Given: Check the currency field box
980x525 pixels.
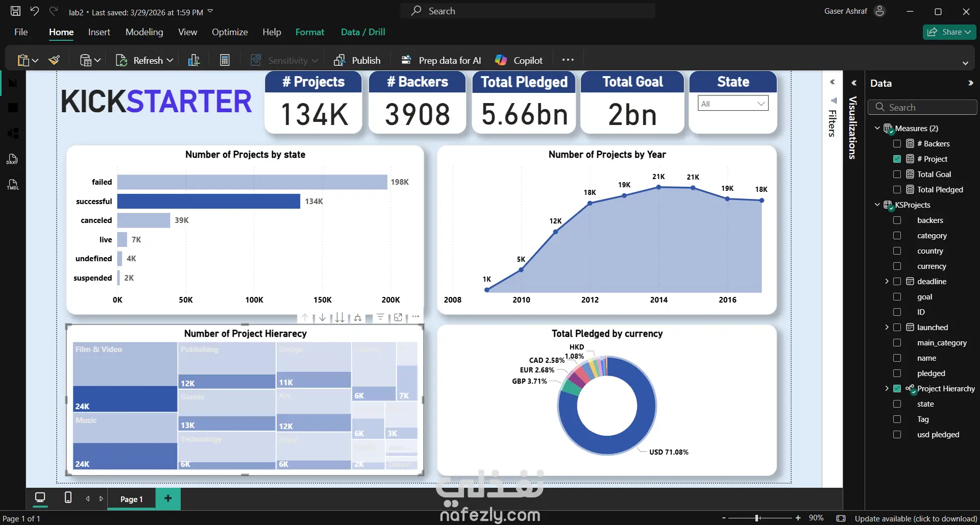Looking at the screenshot, I should (x=897, y=266).
